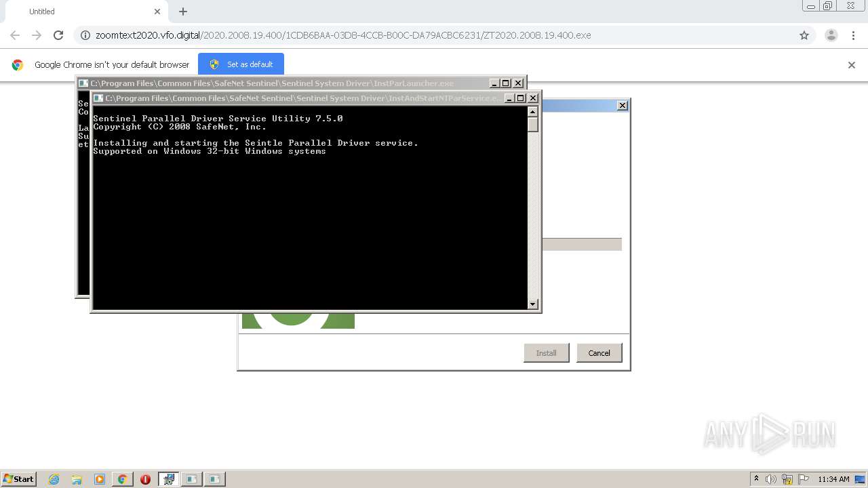Close the Untitled tab
The width and height of the screenshot is (868, 488).
(157, 12)
